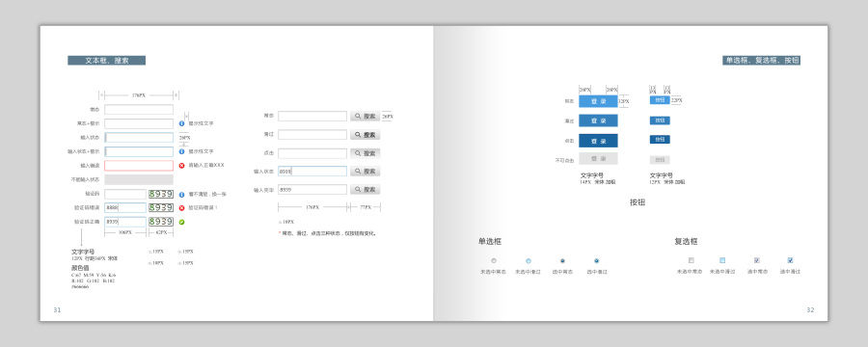Select the 未选中滑过 radio button
The height and width of the screenshot is (347, 868).
click(x=529, y=260)
